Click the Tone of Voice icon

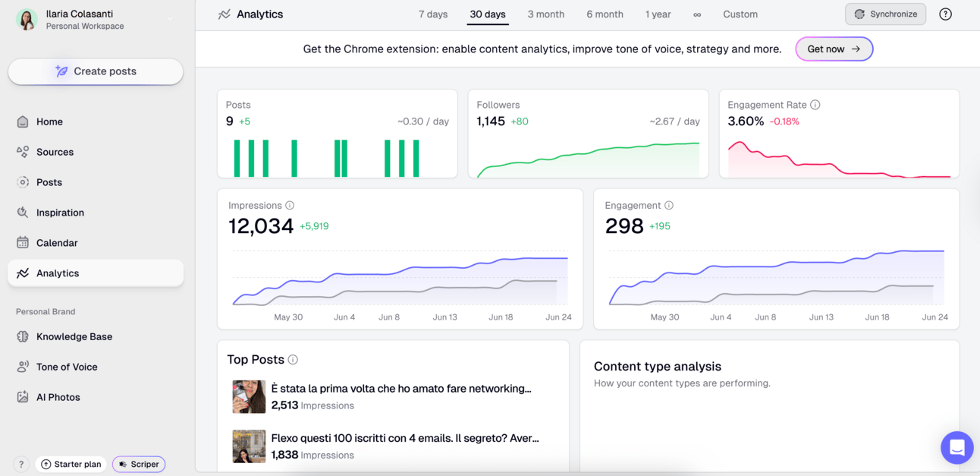pos(23,367)
